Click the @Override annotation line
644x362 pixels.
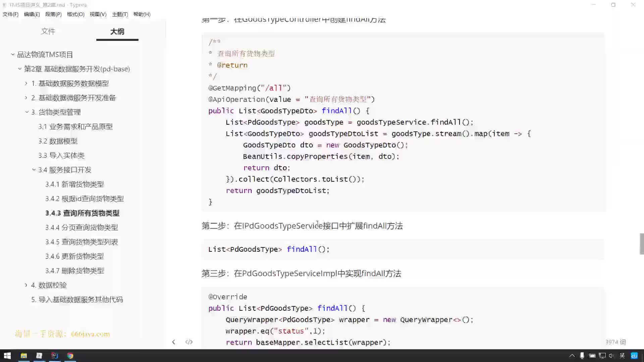(x=228, y=297)
